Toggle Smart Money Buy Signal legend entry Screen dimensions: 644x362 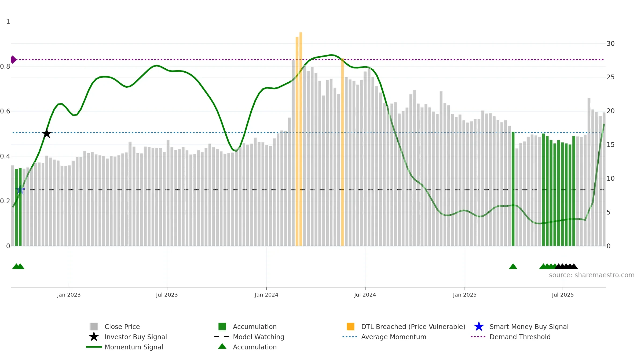[x=521, y=327]
